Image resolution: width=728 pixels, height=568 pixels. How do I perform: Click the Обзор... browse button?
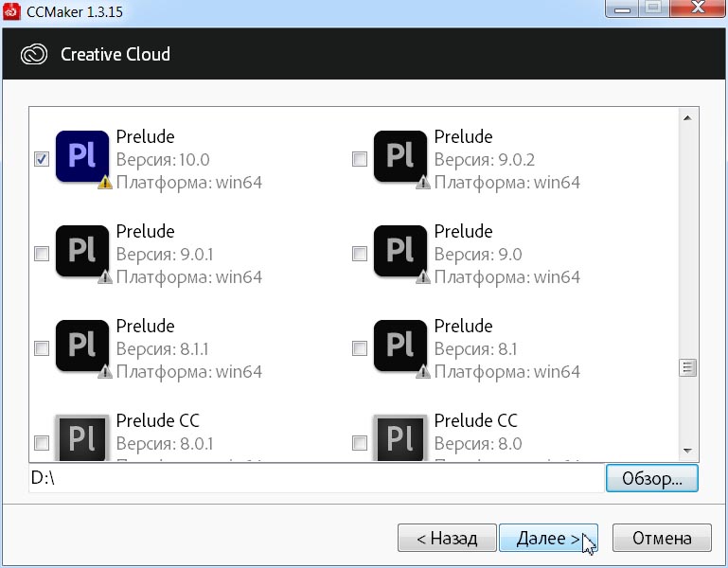pyautogui.click(x=652, y=478)
